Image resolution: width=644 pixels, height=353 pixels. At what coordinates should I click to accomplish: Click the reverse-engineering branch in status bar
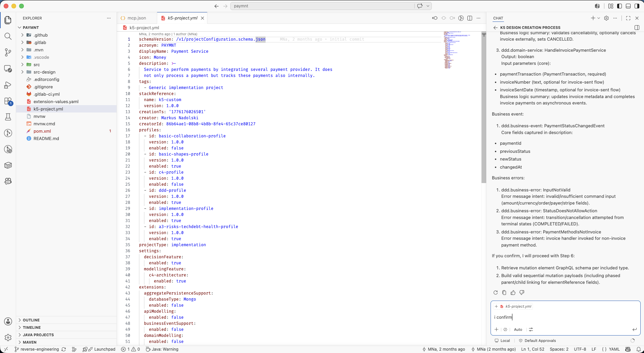(37, 349)
